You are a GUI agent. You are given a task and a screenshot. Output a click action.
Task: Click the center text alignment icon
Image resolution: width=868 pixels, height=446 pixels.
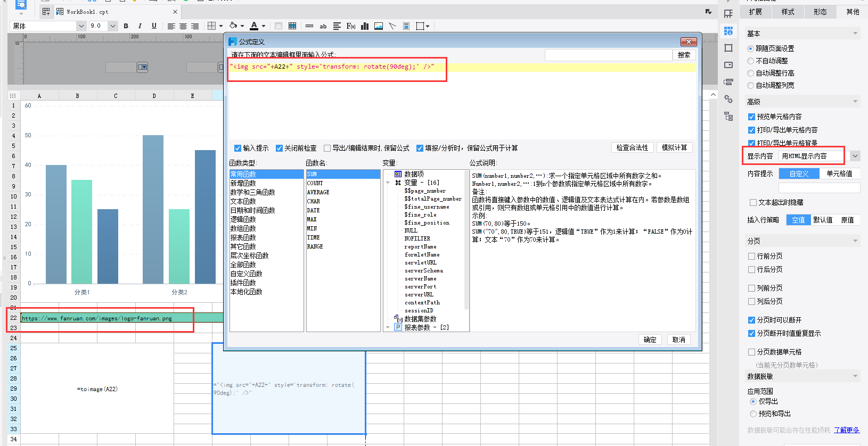pyautogui.click(x=183, y=26)
